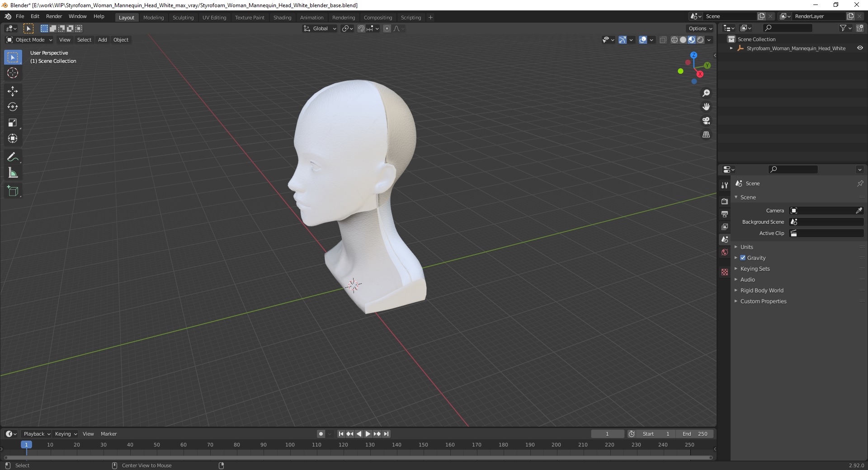868x470 pixels.
Task: Jump to the timeline end frame
Action: (386, 434)
